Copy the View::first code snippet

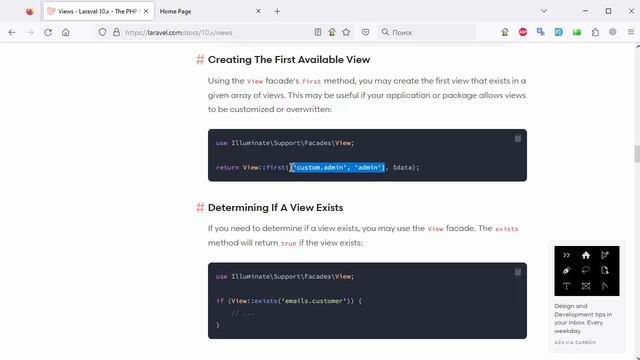click(518, 138)
